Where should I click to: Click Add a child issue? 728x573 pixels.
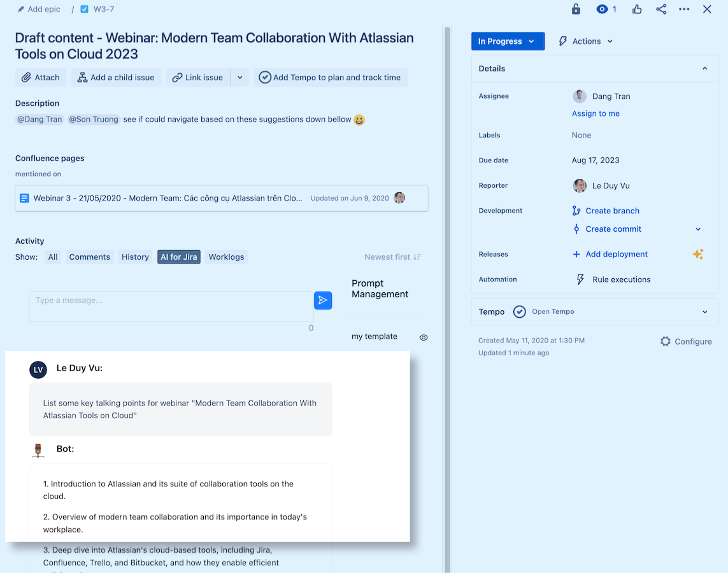(x=116, y=78)
